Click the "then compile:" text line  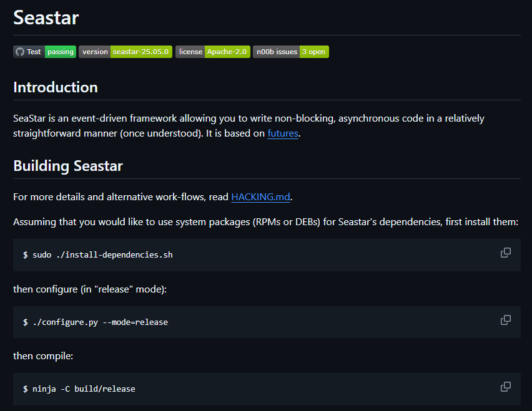click(x=43, y=356)
